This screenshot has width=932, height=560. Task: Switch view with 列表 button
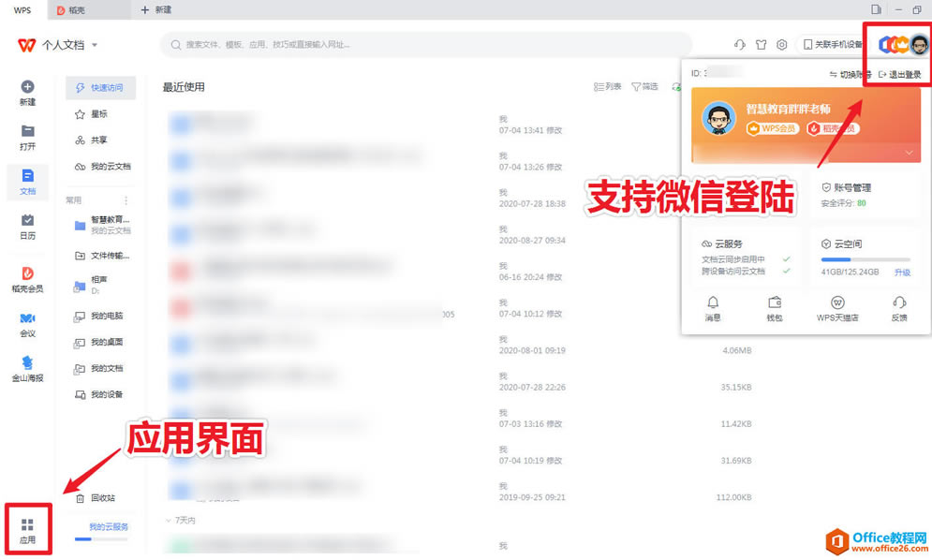pyautogui.click(x=607, y=87)
